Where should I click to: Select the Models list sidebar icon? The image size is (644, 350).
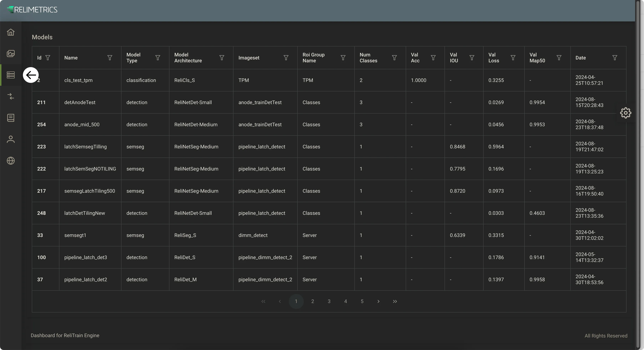[x=11, y=75]
